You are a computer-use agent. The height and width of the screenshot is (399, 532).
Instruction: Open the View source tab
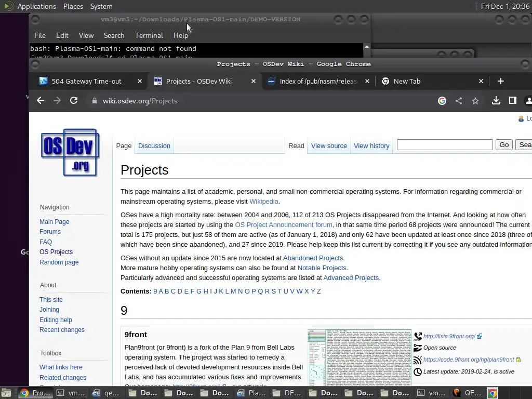329,145
